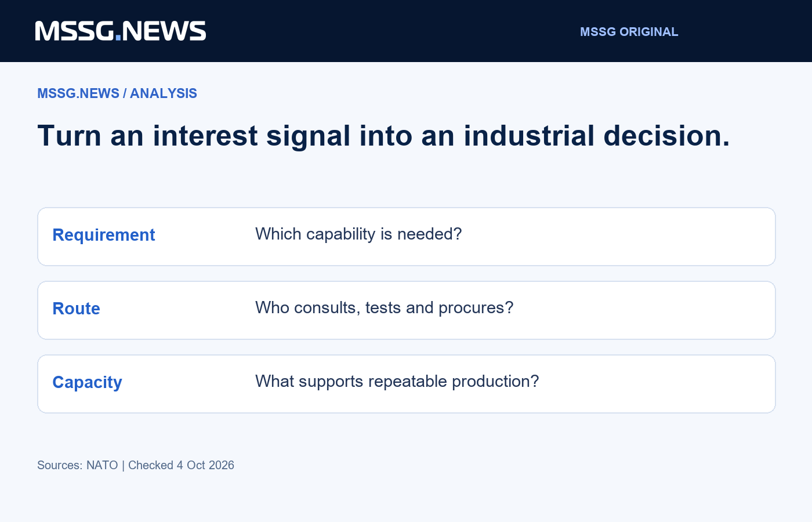Click the slash separator in the breadcrumb
The image size is (812, 522).
tap(125, 93)
